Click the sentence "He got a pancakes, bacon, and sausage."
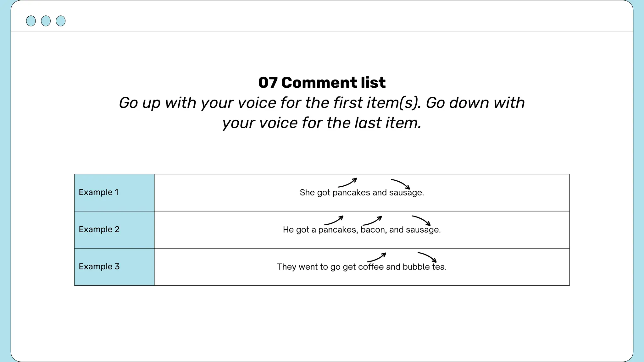644x362 pixels. click(362, 230)
